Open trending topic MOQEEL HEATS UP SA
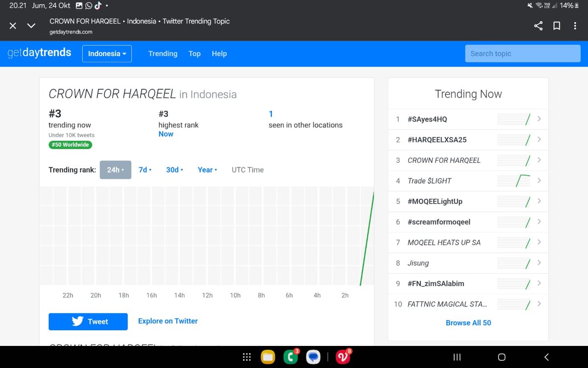The image size is (588, 368). [x=444, y=243]
